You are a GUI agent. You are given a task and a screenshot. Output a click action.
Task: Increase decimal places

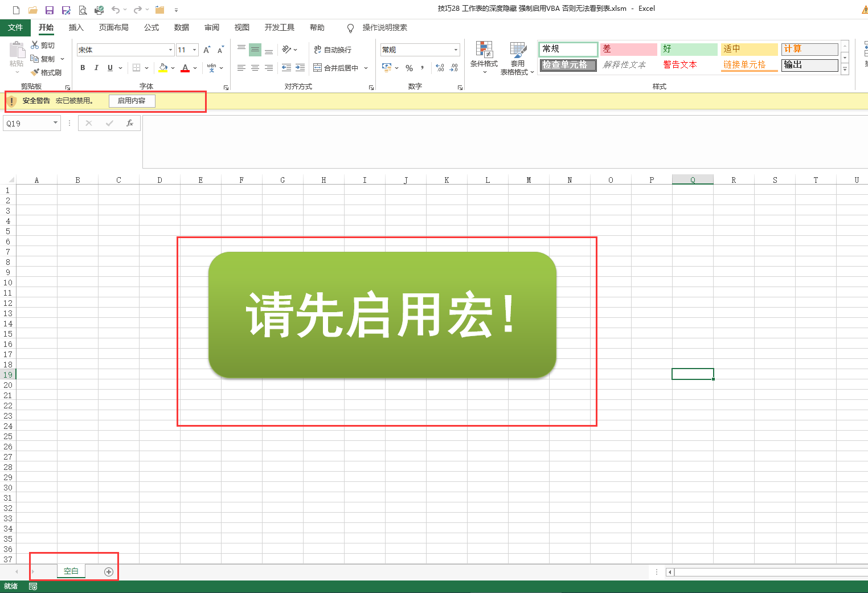440,68
